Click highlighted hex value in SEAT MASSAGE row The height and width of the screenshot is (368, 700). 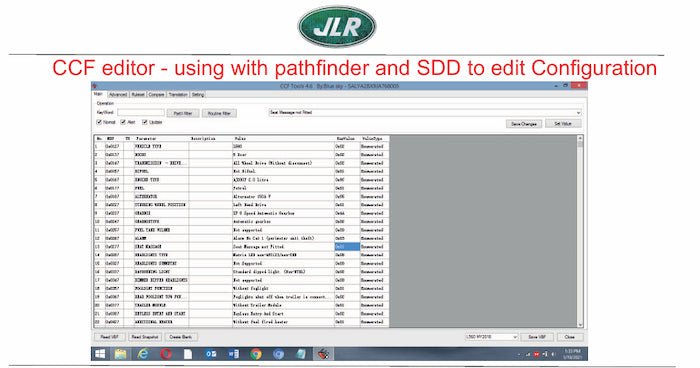pos(347,247)
